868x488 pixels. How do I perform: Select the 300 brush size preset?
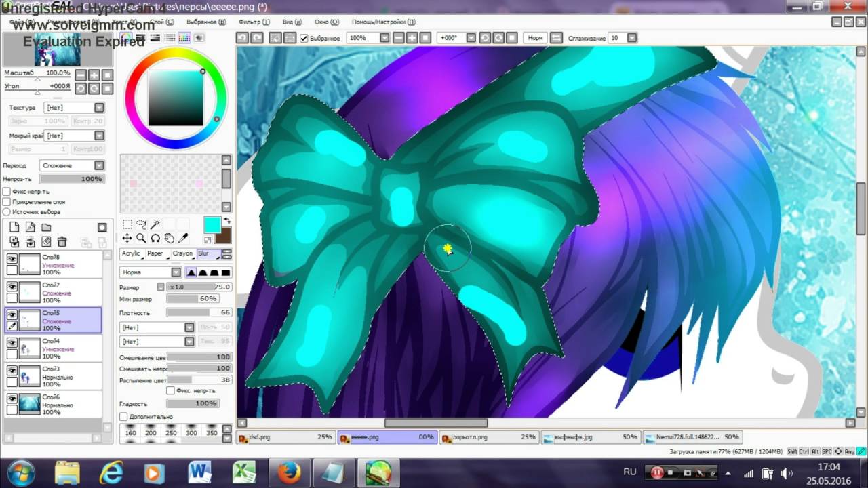192,432
